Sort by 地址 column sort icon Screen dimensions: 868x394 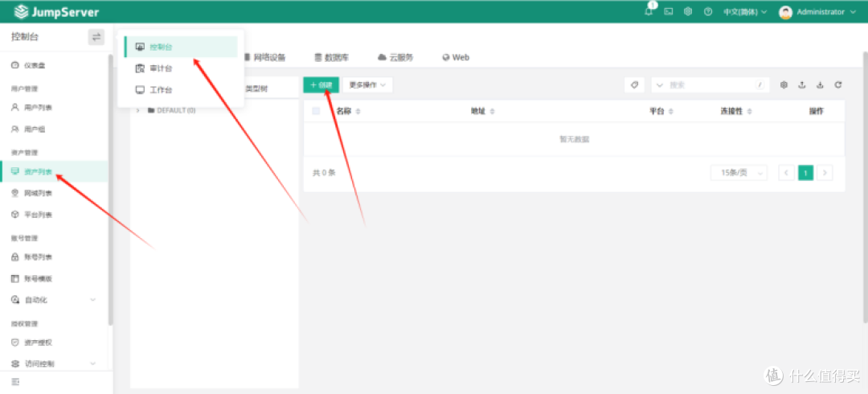point(492,112)
